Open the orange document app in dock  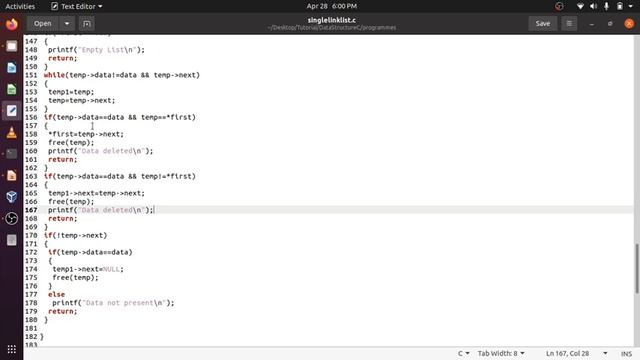point(11,176)
